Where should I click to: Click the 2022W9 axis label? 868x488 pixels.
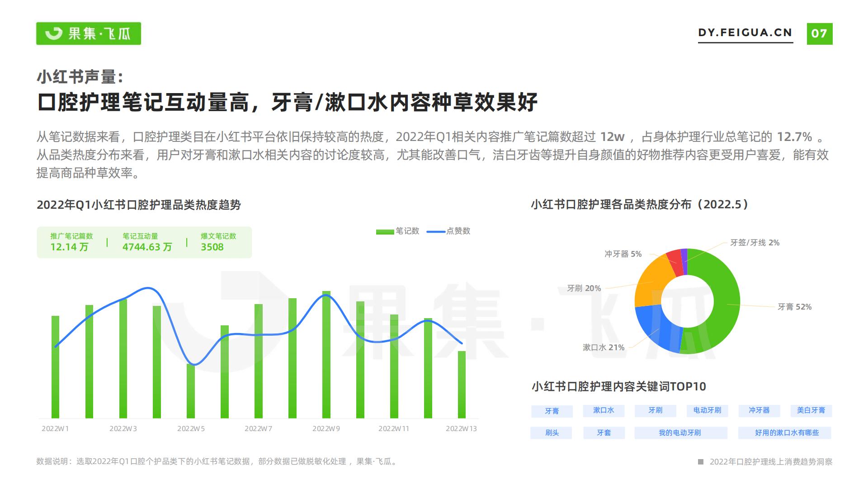tap(326, 428)
